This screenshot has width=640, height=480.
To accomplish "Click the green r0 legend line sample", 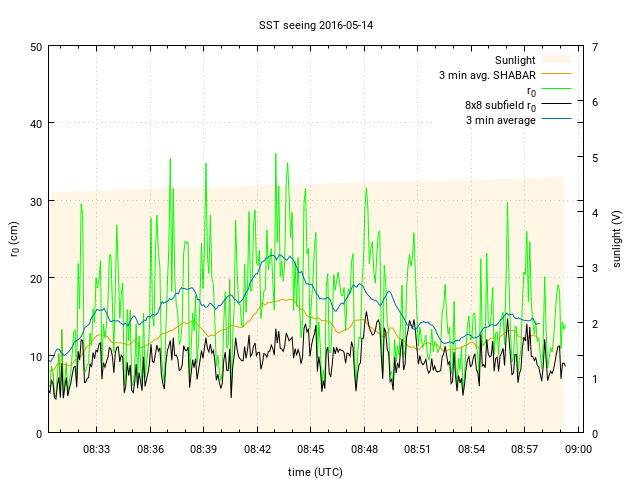I will (x=556, y=90).
